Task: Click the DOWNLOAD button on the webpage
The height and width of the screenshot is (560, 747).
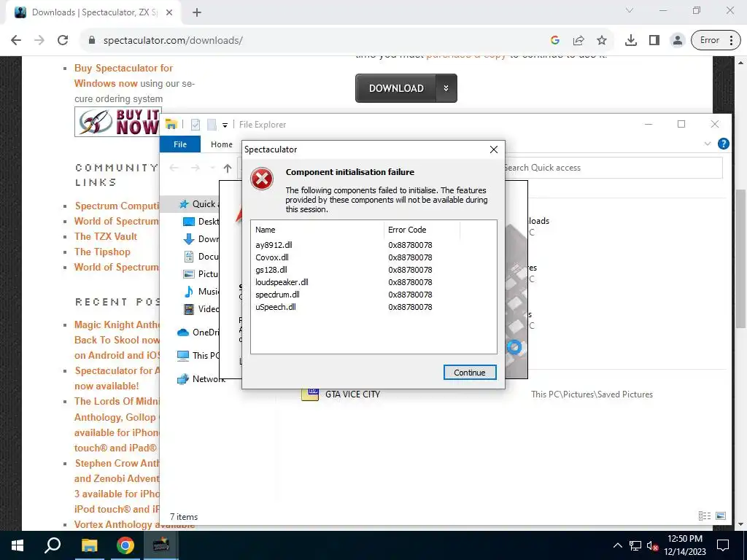Action: click(396, 88)
